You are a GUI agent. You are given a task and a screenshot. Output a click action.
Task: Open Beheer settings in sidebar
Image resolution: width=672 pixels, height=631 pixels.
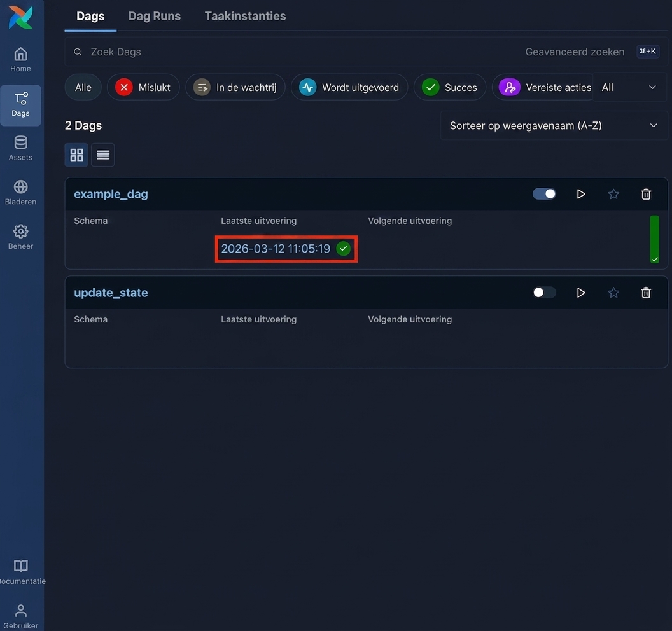tap(20, 237)
